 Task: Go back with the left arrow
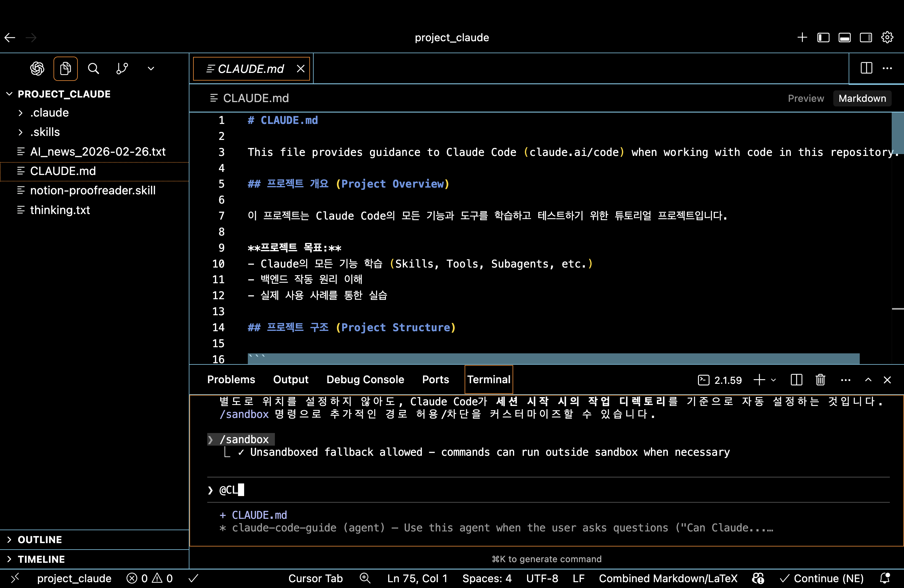point(10,37)
